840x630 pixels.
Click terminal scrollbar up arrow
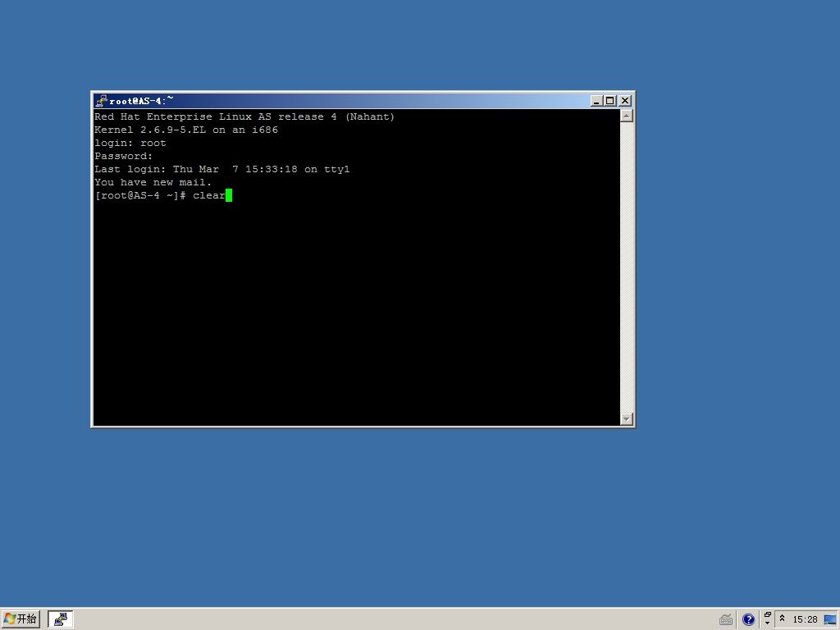(x=626, y=116)
